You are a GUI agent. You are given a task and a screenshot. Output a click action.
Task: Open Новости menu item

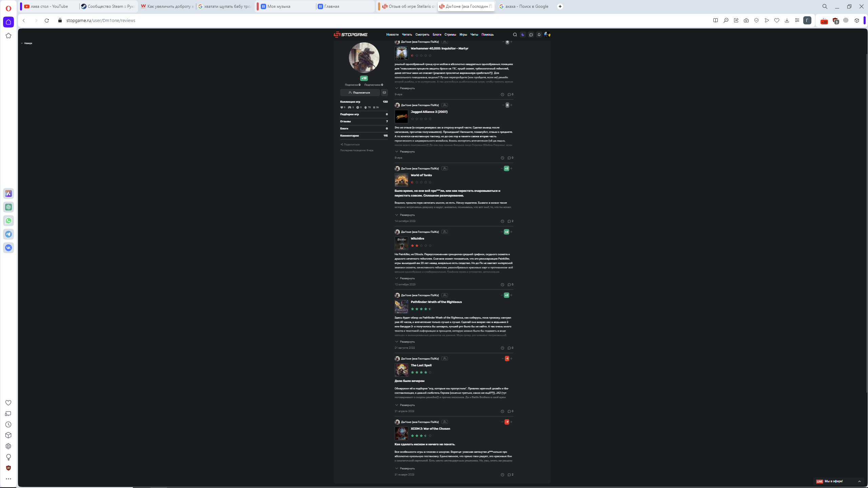392,35
